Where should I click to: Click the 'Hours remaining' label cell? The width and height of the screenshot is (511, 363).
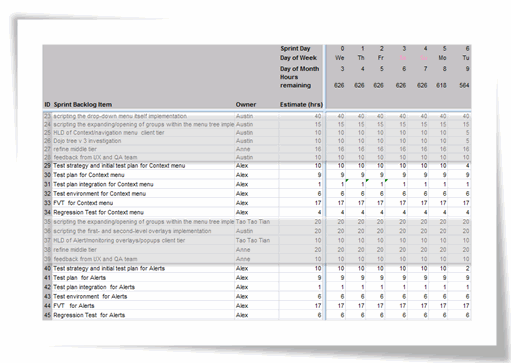[x=295, y=81]
